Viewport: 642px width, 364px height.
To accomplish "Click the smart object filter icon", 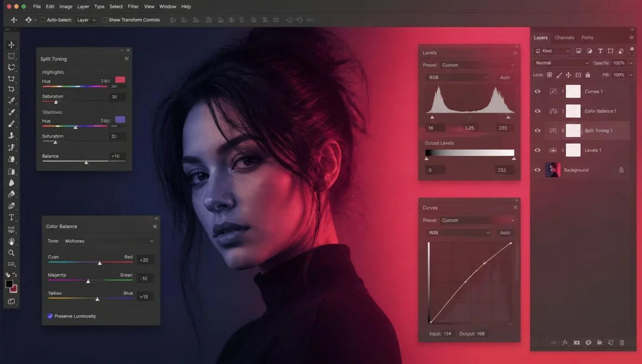I will [621, 51].
